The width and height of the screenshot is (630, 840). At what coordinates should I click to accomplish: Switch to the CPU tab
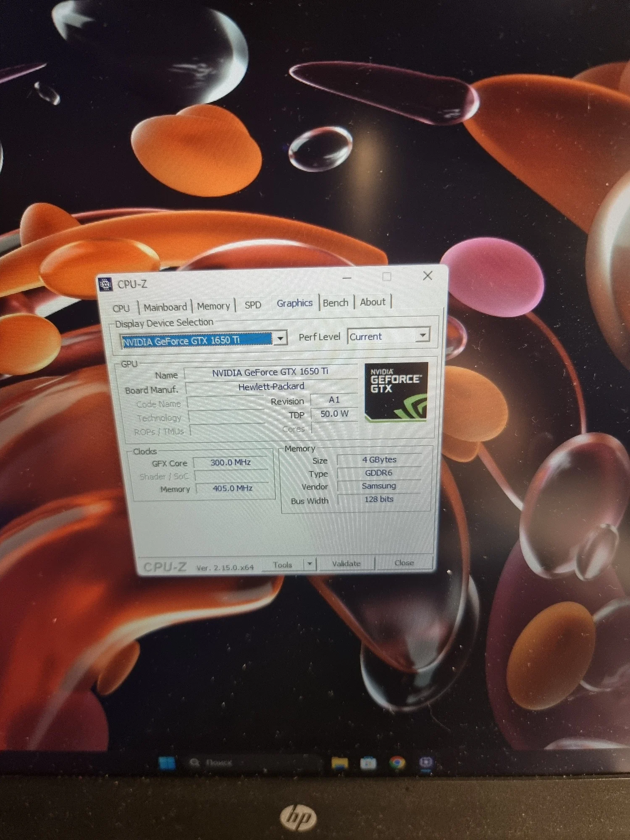(x=121, y=308)
